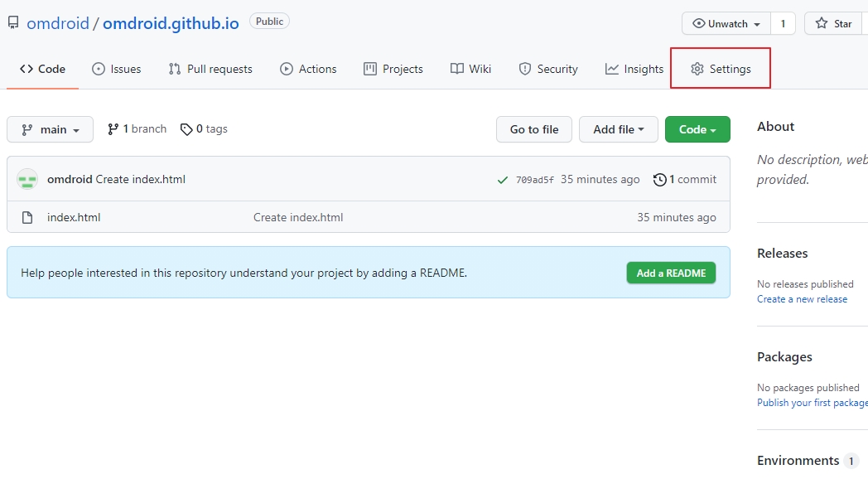
Task: Click the omdroid user avatar icon
Action: pyautogui.click(x=27, y=179)
